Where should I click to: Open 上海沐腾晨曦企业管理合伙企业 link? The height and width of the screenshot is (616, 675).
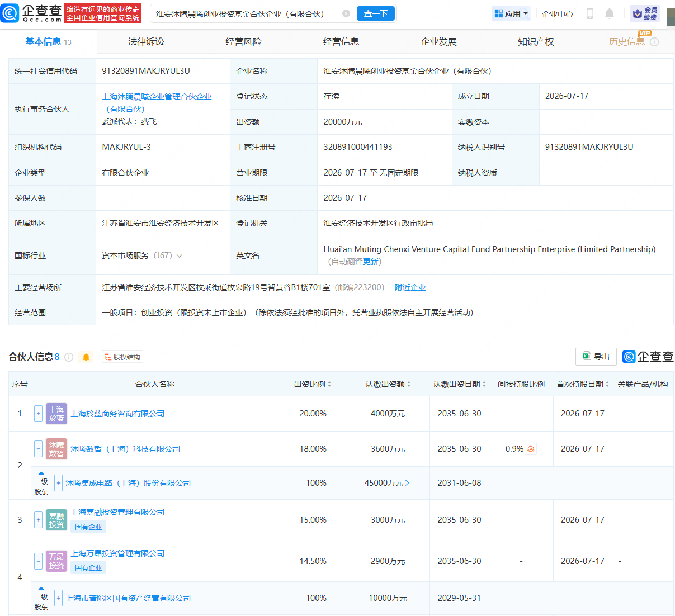pos(157,103)
